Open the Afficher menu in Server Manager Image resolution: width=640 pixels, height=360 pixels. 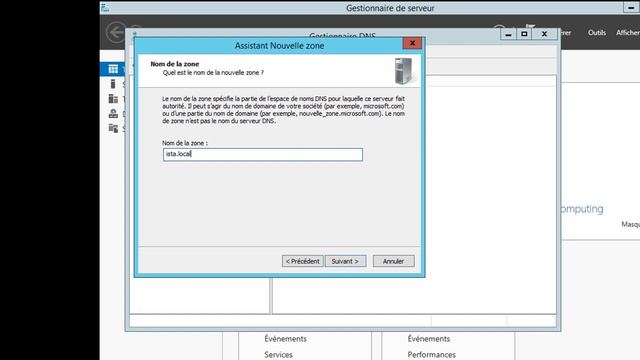pyautogui.click(x=628, y=33)
